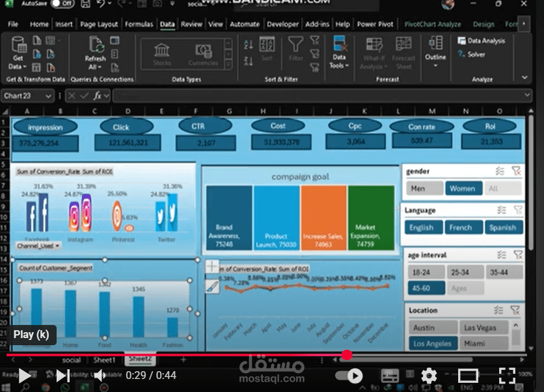The image size is (544, 392).
Task: Click the volume speaker icon
Action: click(x=100, y=375)
